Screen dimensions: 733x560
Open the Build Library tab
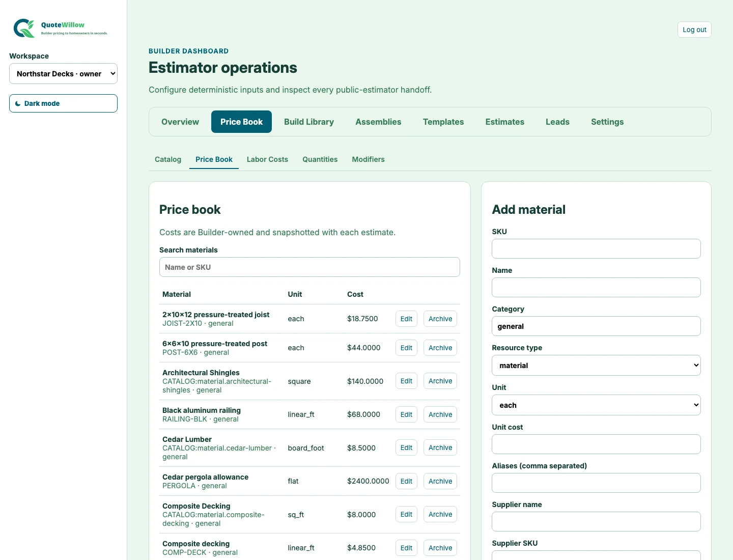pos(309,122)
